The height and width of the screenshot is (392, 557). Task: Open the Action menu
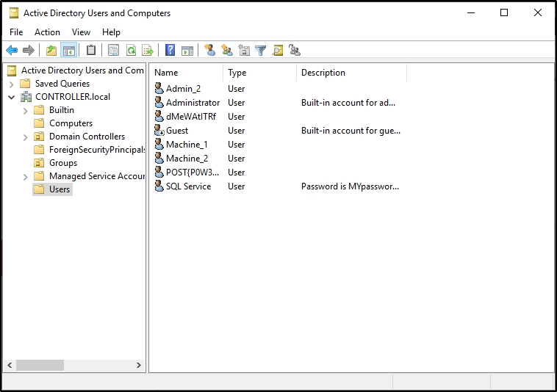point(47,32)
